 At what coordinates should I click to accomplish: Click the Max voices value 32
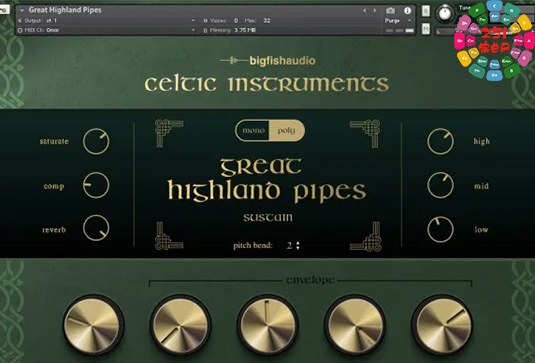(267, 20)
